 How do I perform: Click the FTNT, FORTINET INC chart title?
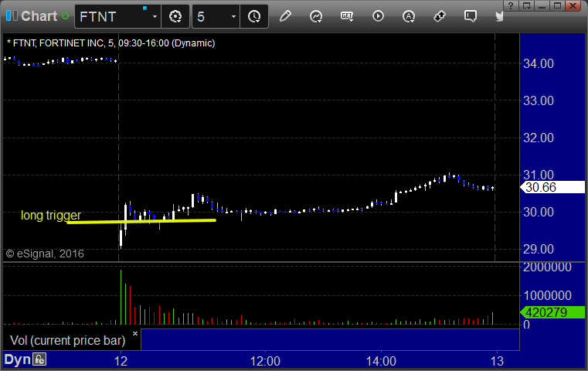coord(110,43)
